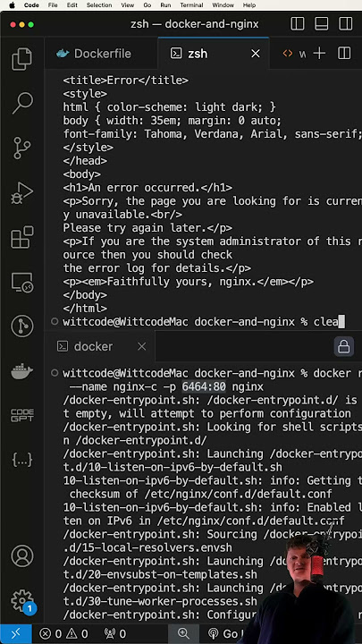
Task: Open the Manage gear with update badge
Action: click(x=22, y=601)
